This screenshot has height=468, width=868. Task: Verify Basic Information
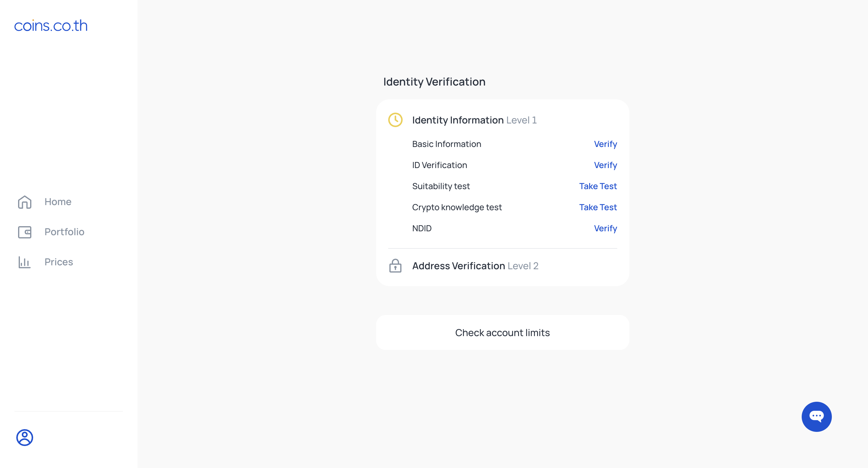pyautogui.click(x=605, y=144)
